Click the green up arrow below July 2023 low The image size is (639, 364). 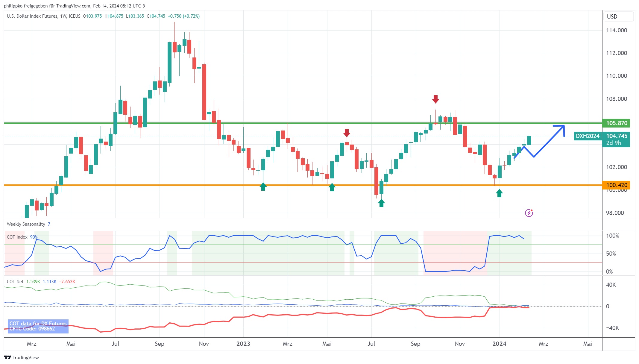(381, 203)
